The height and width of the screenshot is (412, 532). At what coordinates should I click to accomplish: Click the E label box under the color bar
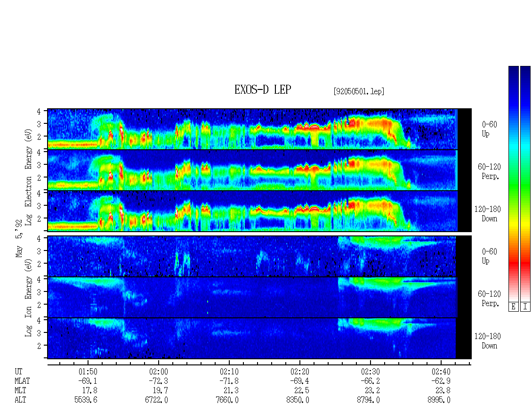513,307
